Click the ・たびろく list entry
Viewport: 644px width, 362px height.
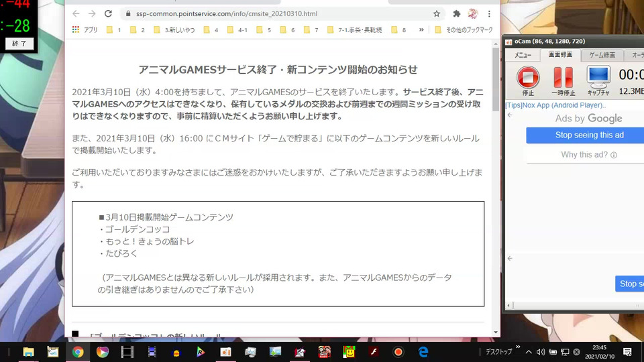[x=118, y=253]
